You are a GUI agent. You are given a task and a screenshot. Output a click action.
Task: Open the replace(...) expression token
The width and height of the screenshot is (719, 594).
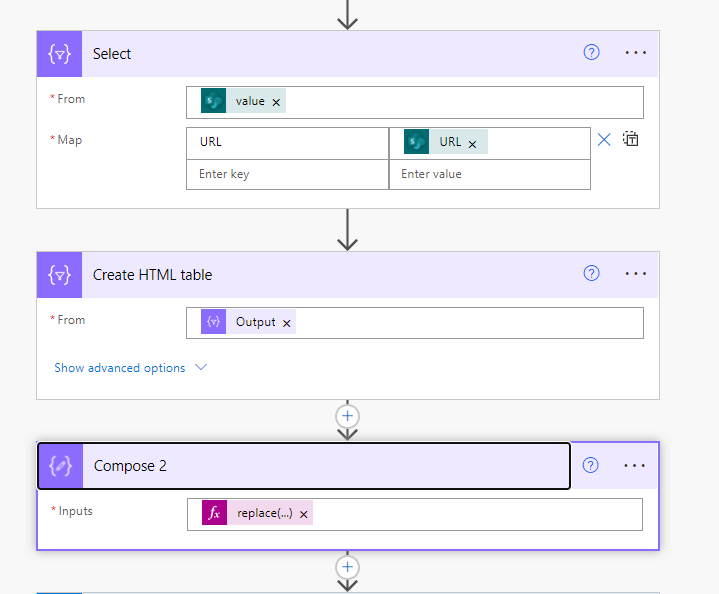(265, 513)
